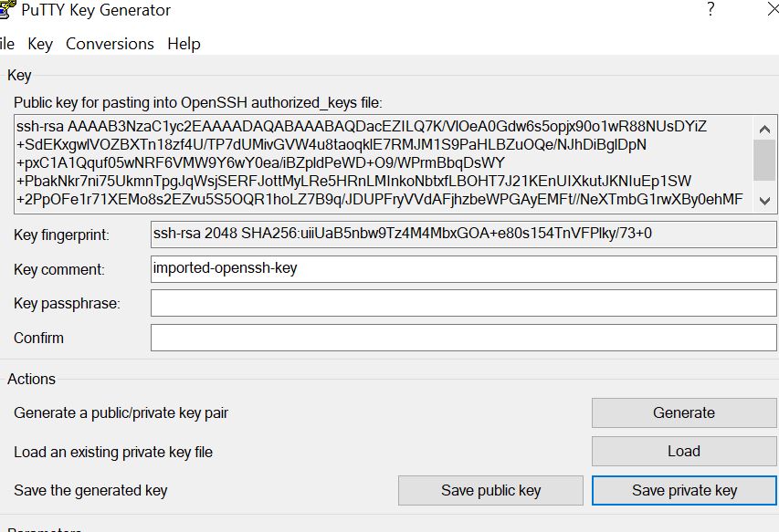Open the Conversions menu
This screenshot has width=779, height=532.
tap(110, 44)
